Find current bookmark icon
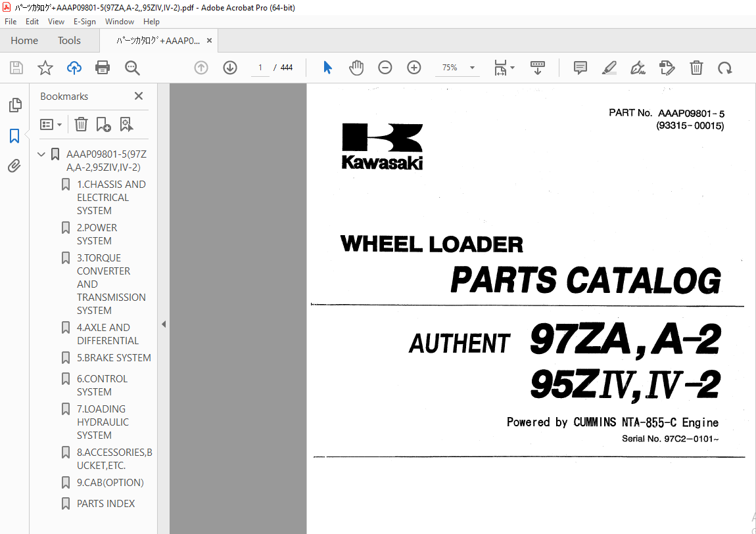This screenshot has width=756, height=534. coord(126,125)
